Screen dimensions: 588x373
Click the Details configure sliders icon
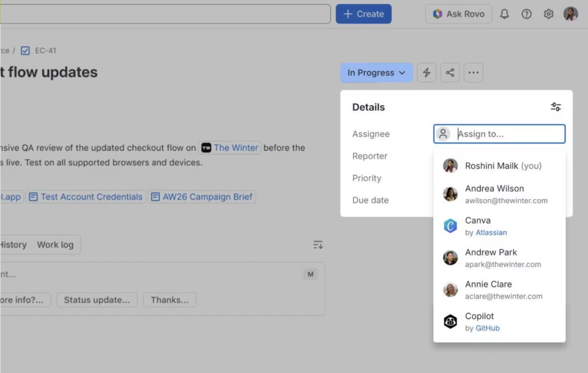[x=556, y=107]
